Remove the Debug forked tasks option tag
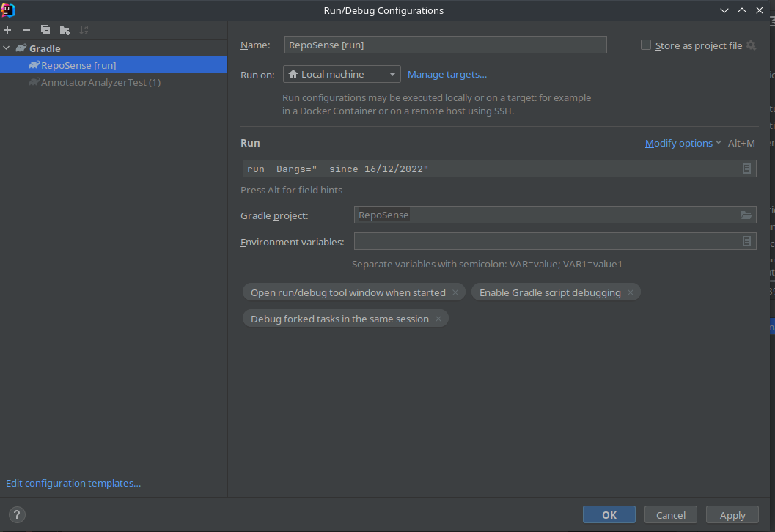775x532 pixels. pos(438,319)
